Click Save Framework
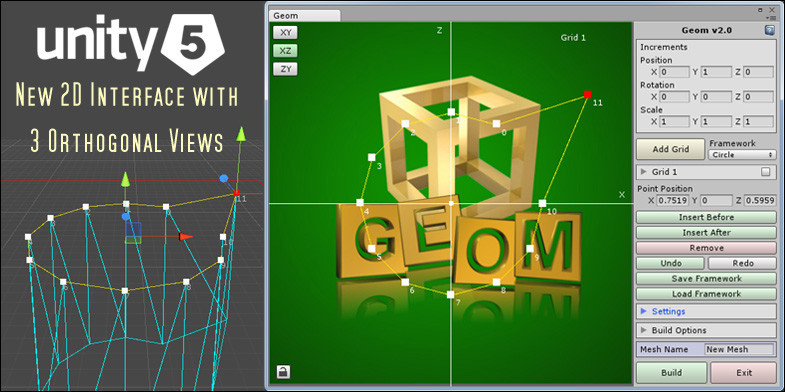The image size is (785, 392). (706, 278)
